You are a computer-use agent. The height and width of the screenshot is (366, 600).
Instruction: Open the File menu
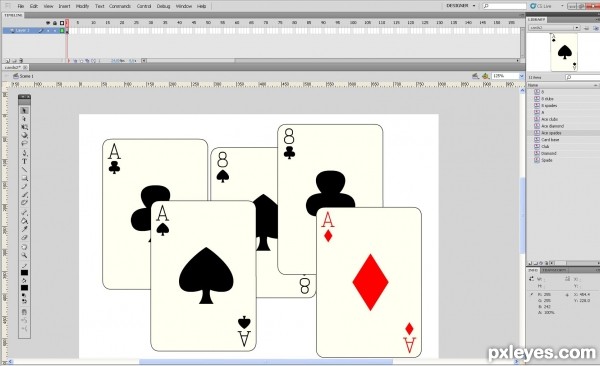tap(21, 6)
